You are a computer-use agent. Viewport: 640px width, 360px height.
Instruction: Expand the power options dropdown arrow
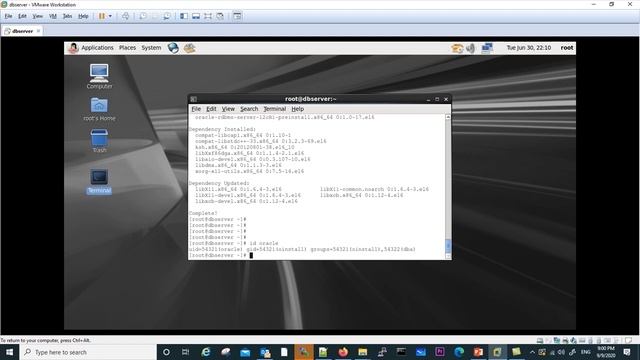pyautogui.click(x=110, y=16)
